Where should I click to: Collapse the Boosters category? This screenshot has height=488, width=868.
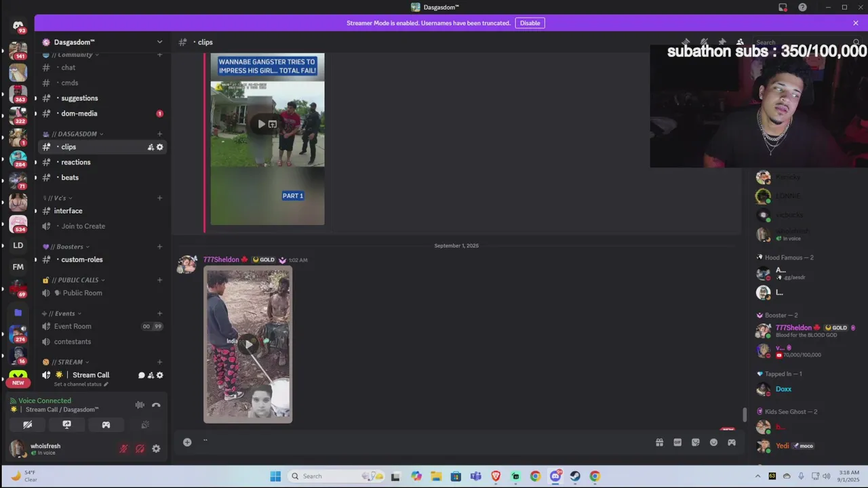pos(66,247)
